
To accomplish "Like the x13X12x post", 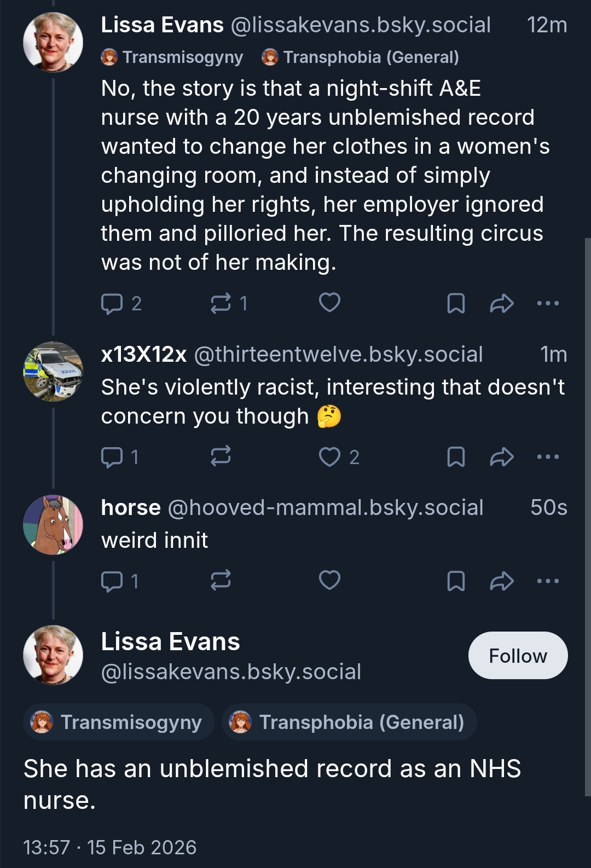I will 329,456.
